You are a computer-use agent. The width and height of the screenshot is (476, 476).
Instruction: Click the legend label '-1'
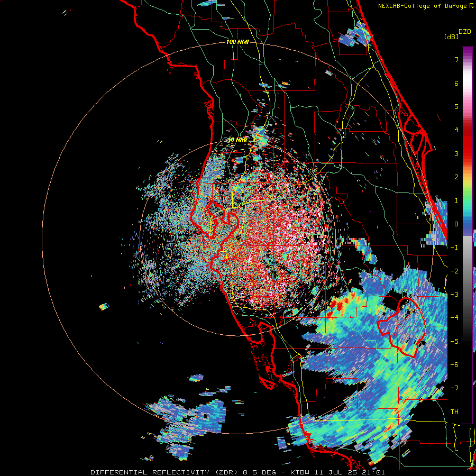click(454, 248)
